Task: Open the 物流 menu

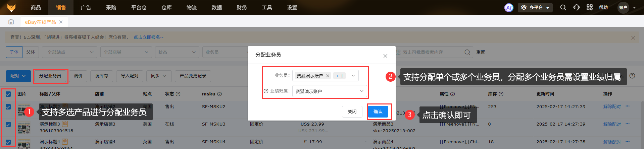Action: pos(192,7)
